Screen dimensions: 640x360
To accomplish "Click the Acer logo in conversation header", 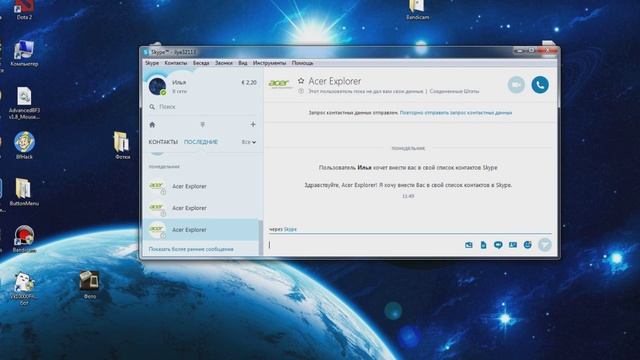I will pos(280,84).
